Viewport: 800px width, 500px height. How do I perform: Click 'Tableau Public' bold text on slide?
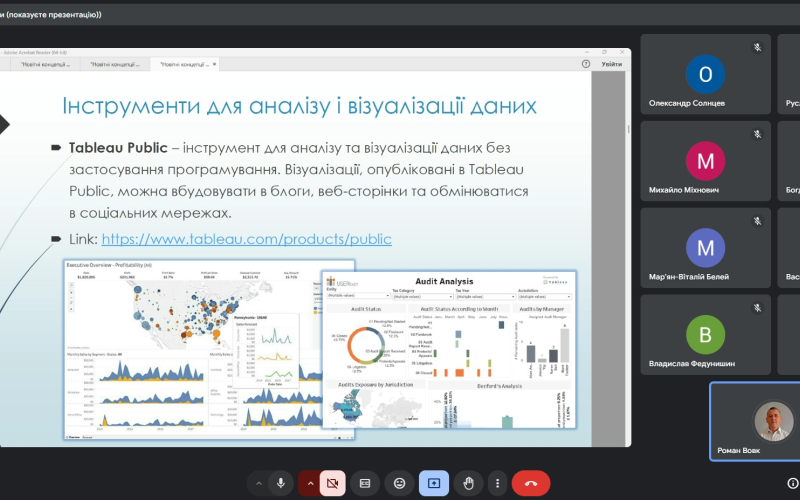(x=118, y=147)
